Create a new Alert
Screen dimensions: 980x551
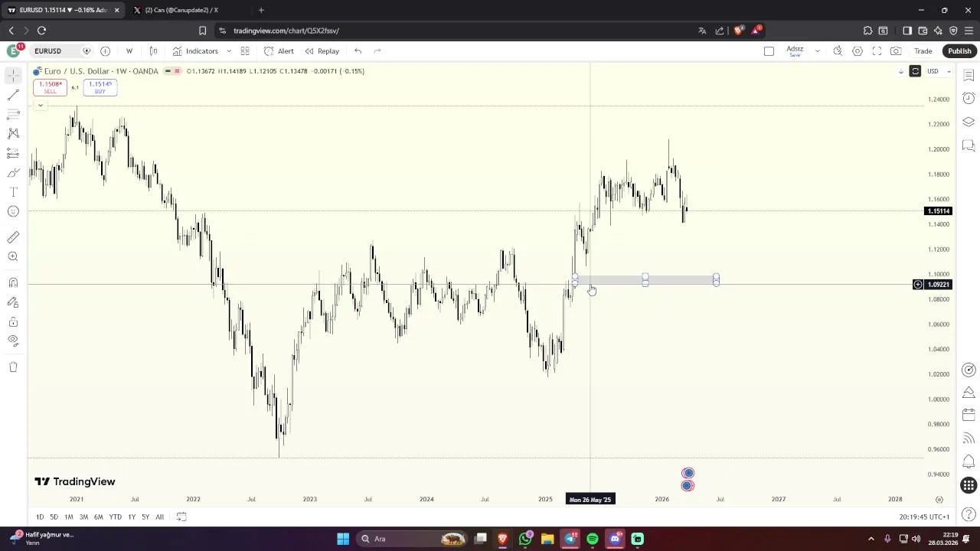click(279, 51)
